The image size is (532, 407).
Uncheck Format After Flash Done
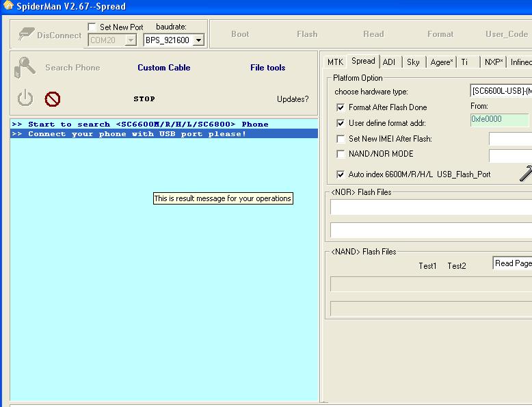coord(341,107)
